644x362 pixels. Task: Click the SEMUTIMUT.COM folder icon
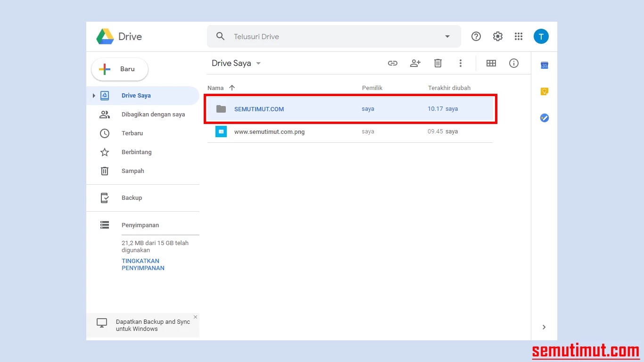[x=221, y=109]
